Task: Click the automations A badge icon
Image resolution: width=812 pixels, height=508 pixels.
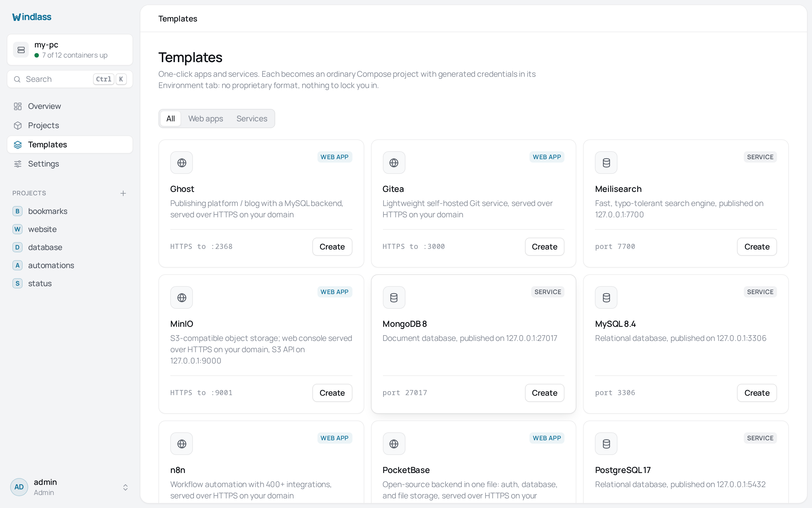Action: 17,265
